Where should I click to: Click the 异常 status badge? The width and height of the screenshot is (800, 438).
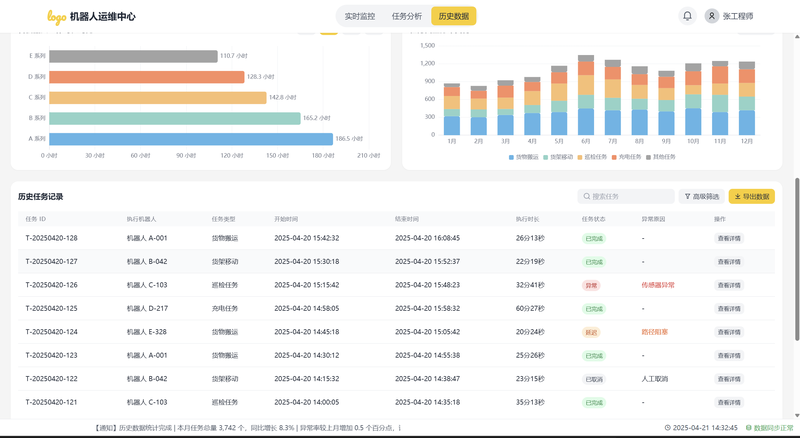[x=591, y=285]
